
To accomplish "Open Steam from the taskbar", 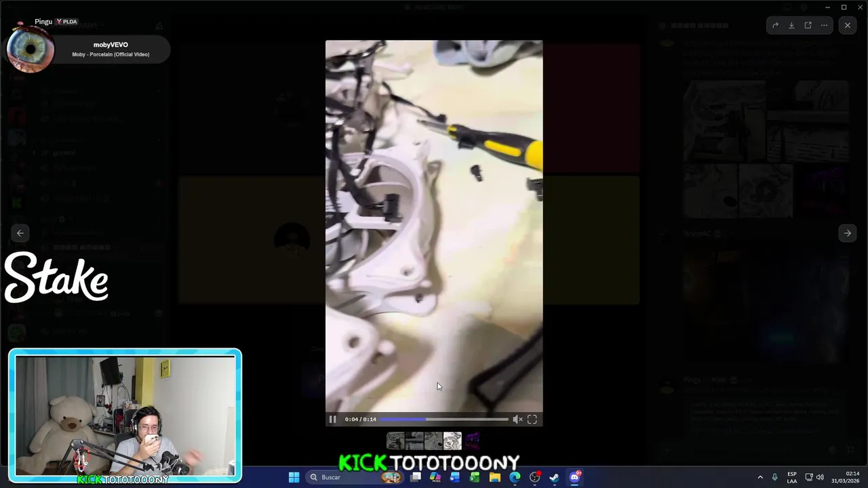I will pos(554,477).
